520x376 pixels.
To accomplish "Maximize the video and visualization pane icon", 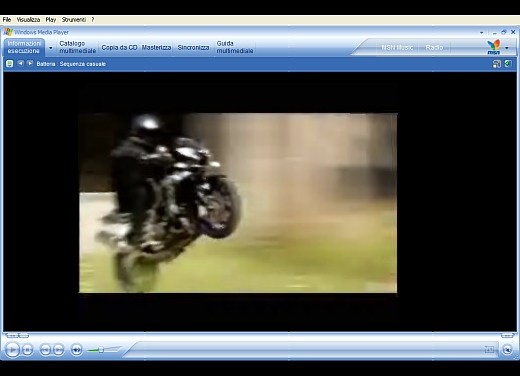I will pos(497,64).
